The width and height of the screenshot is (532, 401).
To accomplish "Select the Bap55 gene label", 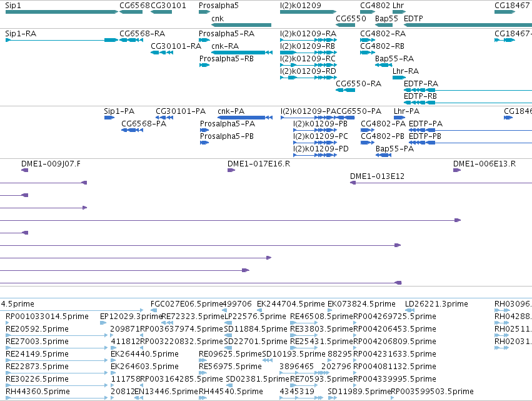I will [386, 19].
